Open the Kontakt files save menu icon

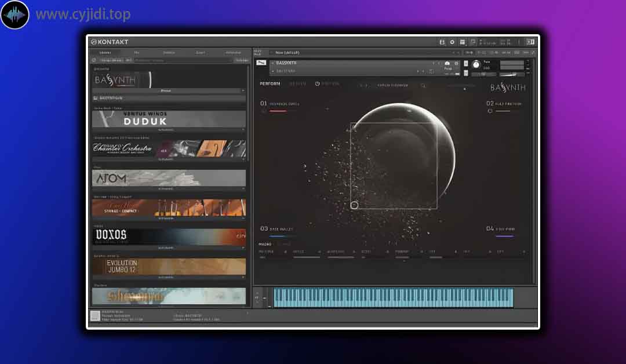tap(442, 42)
